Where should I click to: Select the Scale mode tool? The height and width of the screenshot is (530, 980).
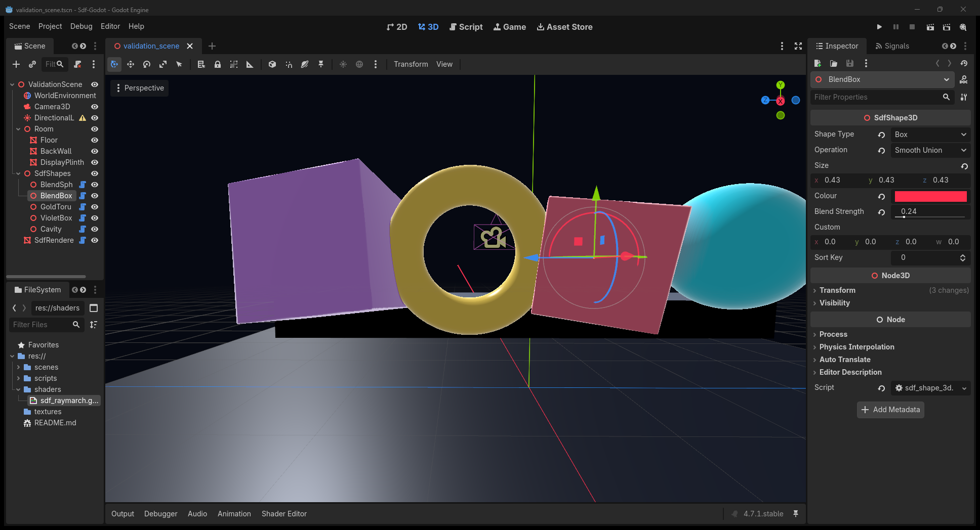(163, 64)
